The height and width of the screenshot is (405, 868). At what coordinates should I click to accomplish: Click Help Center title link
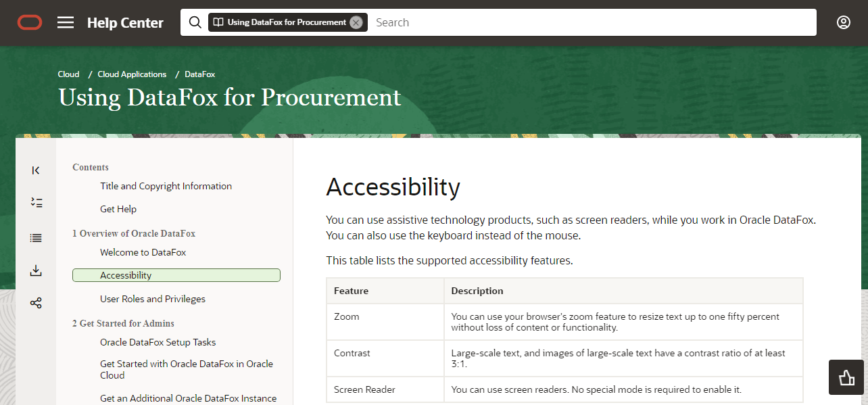pos(125,23)
